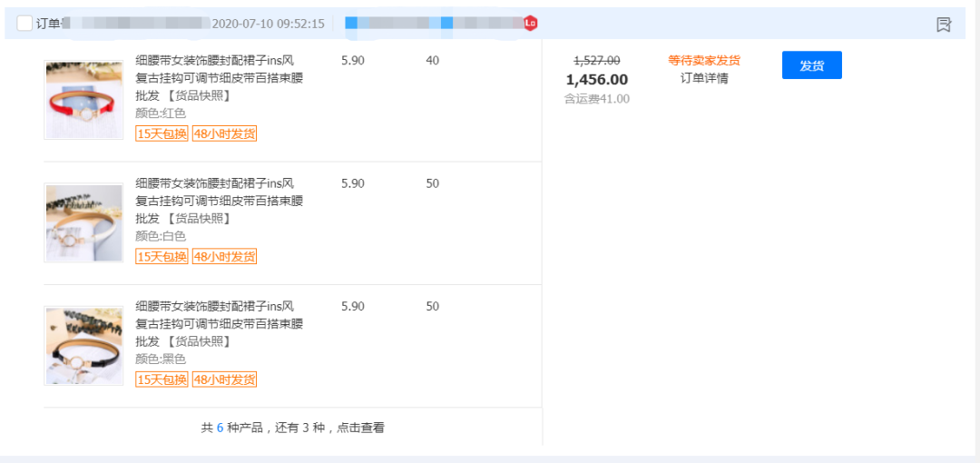
Task: Click the black belt product title
Action: click(x=219, y=324)
